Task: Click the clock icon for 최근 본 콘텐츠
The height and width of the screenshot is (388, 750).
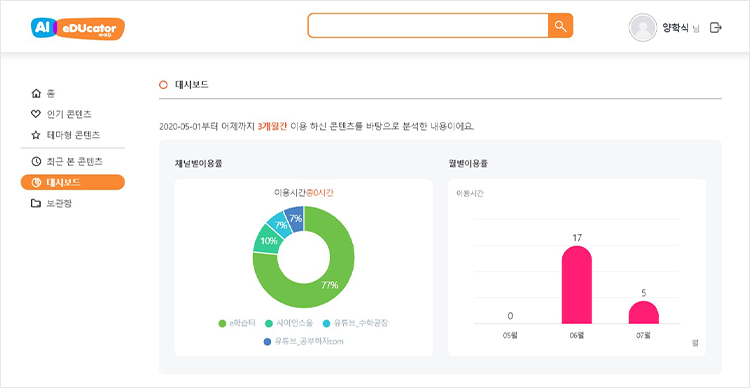Action: click(x=35, y=162)
